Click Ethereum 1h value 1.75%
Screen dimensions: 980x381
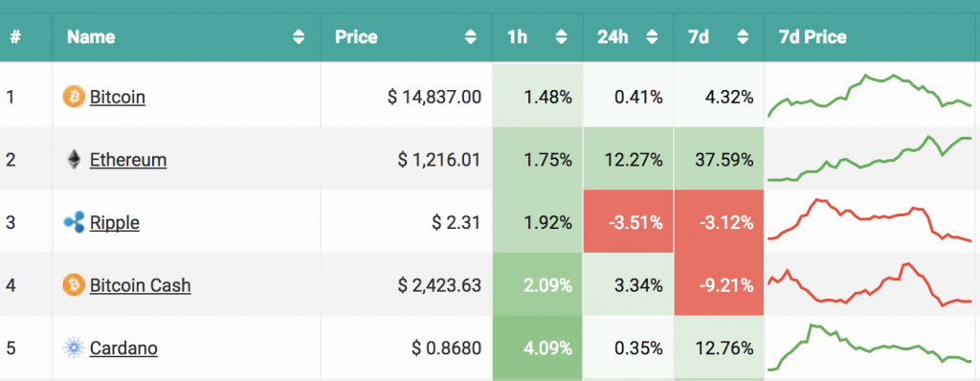coord(547,160)
